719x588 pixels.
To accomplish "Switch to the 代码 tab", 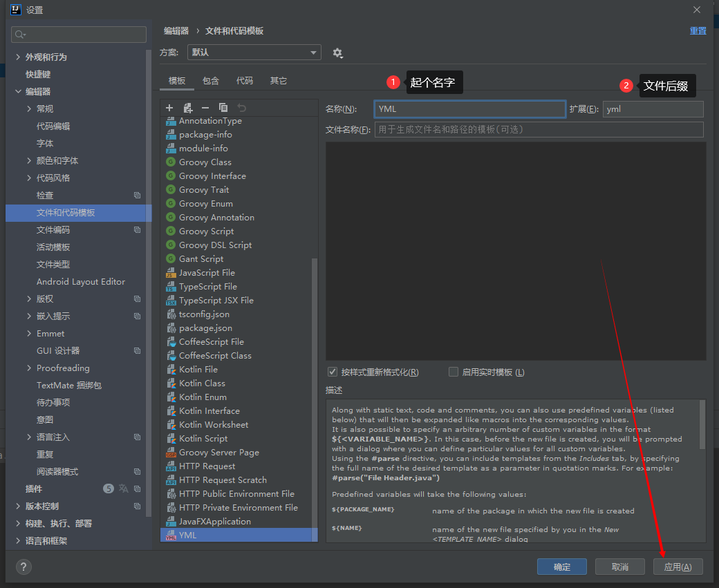I will (245, 81).
